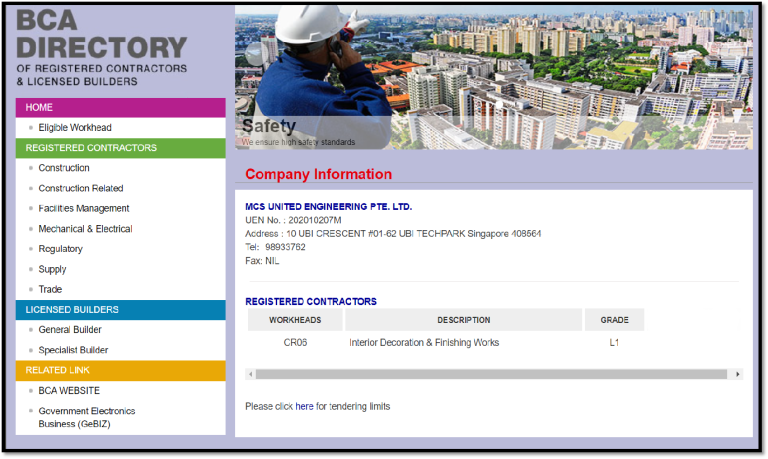Open the Construction contractors list
This screenshot has height=459, width=768.
pos(64,168)
